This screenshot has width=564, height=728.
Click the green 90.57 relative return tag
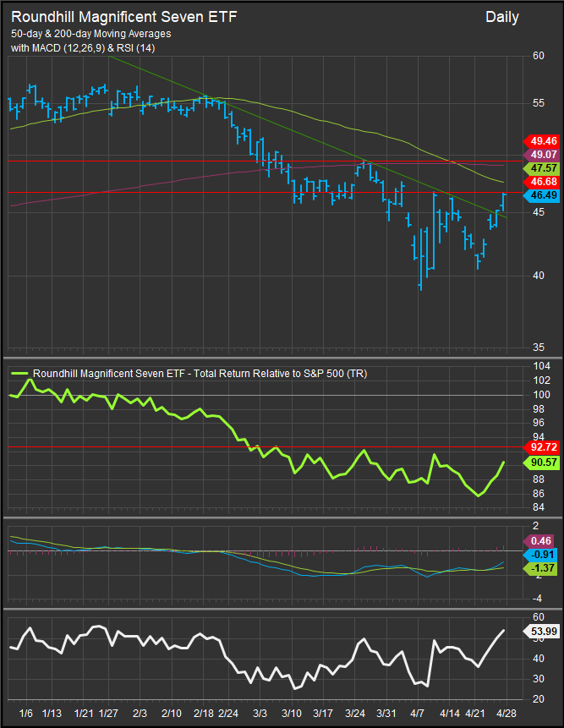tap(541, 463)
